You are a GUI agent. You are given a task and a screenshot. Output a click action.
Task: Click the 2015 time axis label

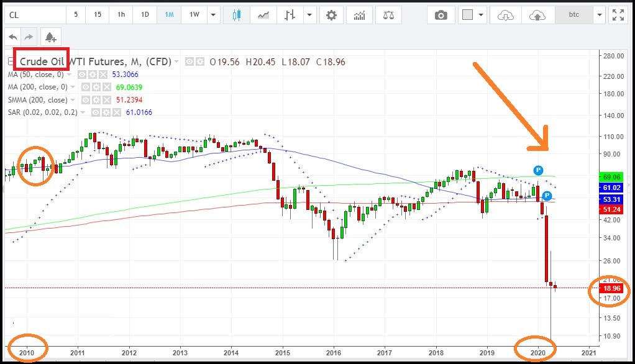(x=283, y=353)
